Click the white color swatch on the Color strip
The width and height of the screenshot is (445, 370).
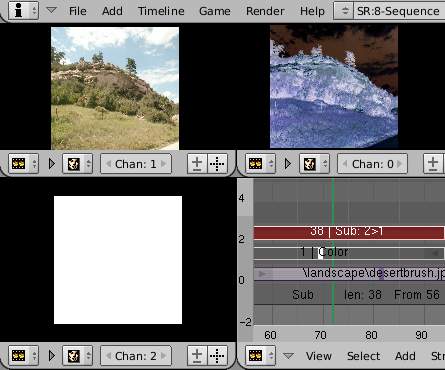click(x=320, y=253)
